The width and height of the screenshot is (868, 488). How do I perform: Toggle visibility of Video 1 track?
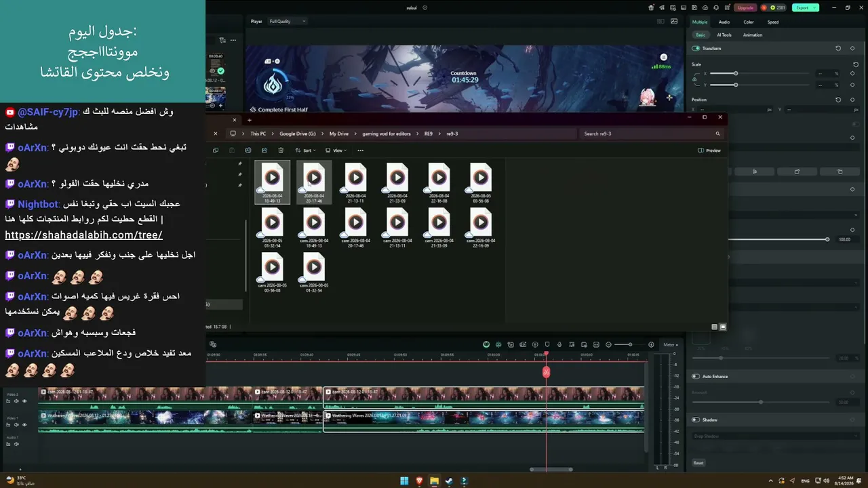pyautogui.click(x=24, y=425)
